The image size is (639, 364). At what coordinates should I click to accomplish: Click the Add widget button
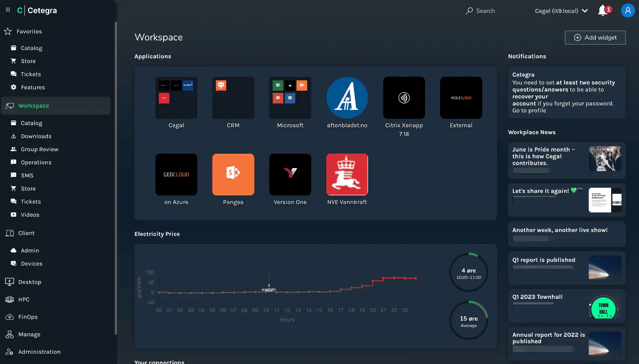pos(595,37)
